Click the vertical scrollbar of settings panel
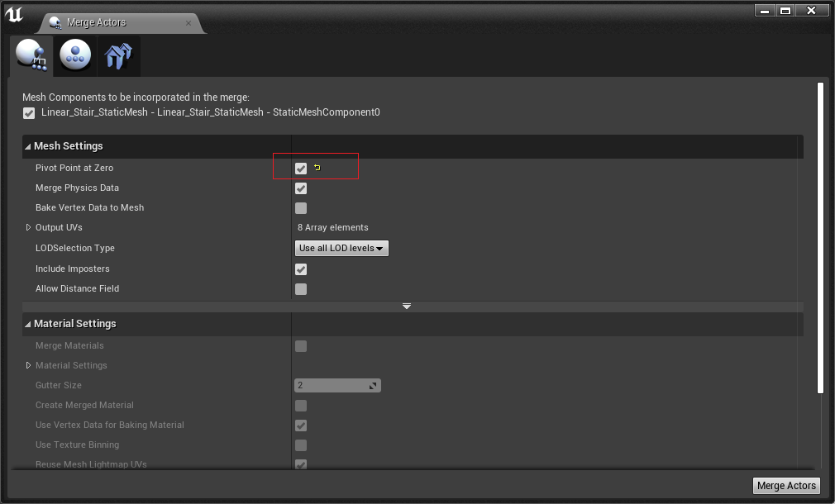Screen dimensions: 835x504 820,238
